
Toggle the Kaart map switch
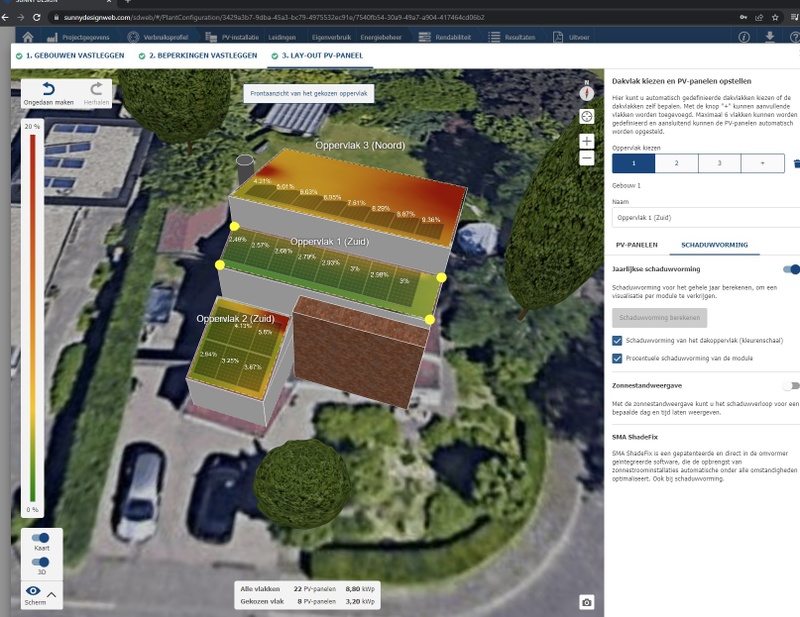pos(40,537)
